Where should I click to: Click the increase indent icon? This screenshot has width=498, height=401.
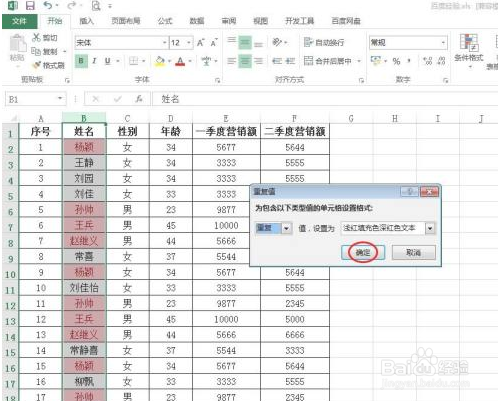290,61
